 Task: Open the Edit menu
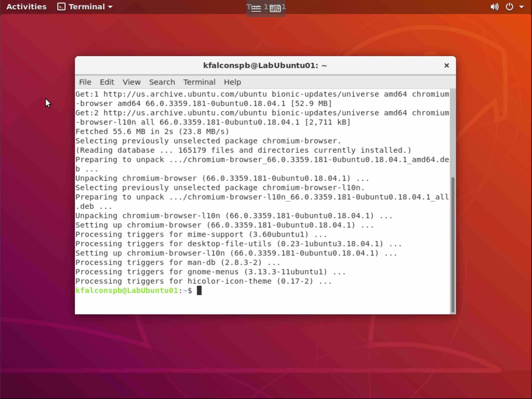[107, 82]
